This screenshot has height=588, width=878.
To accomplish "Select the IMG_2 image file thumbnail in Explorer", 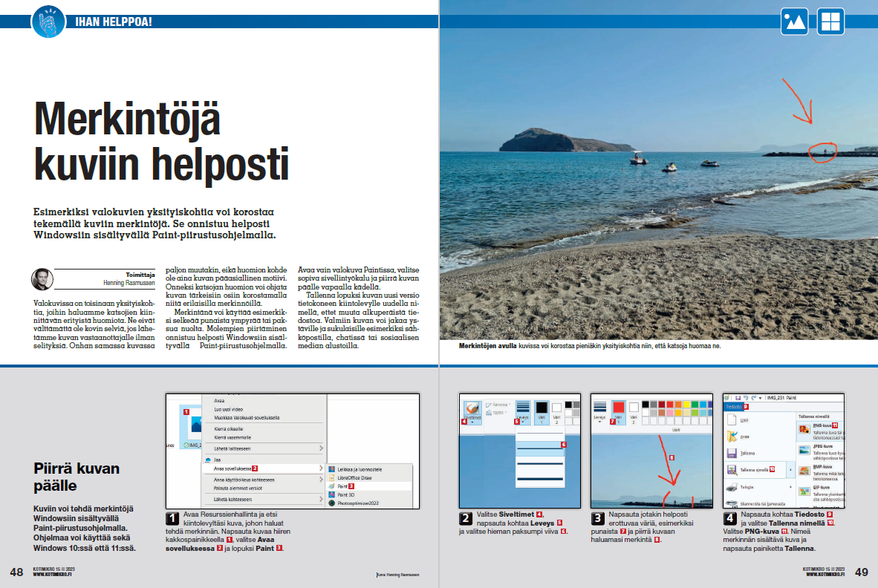I will click(x=191, y=425).
